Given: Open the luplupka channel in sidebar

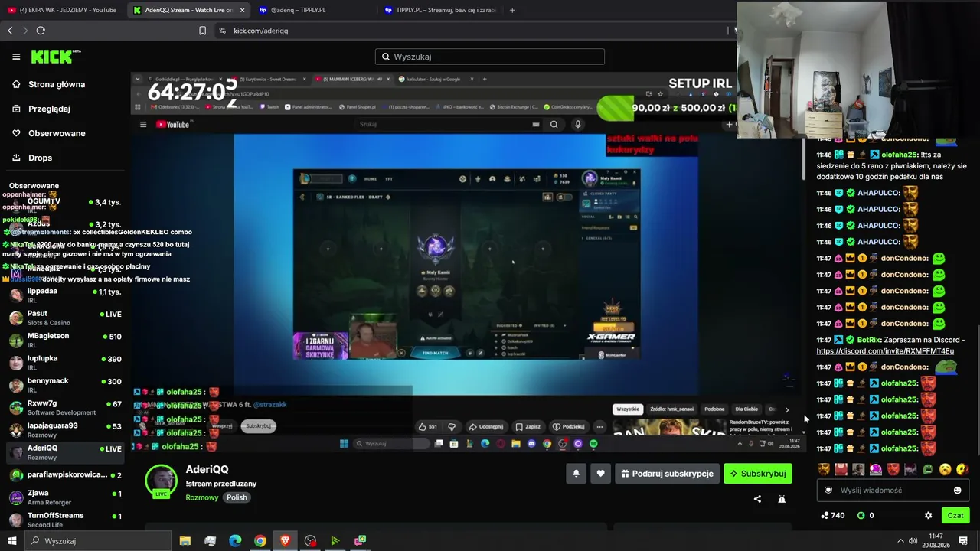Looking at the screenshot, I should click(64, 362).
